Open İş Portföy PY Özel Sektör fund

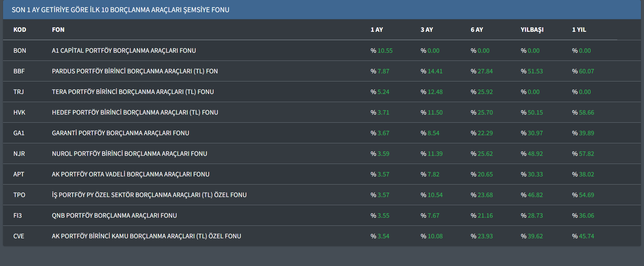coord(149,195)
